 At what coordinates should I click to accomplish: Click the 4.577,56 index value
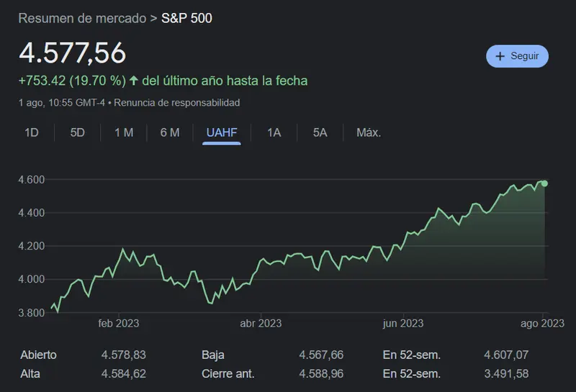pyautogui.click(x=73, y=53)
